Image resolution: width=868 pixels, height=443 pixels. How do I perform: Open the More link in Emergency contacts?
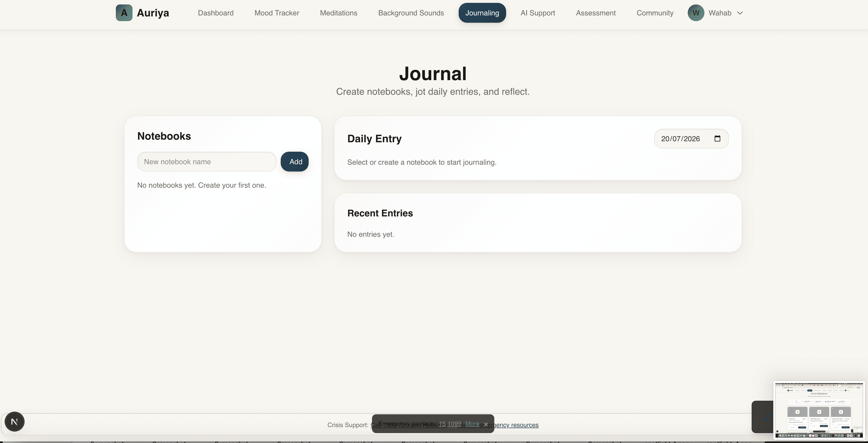(472, 424)
